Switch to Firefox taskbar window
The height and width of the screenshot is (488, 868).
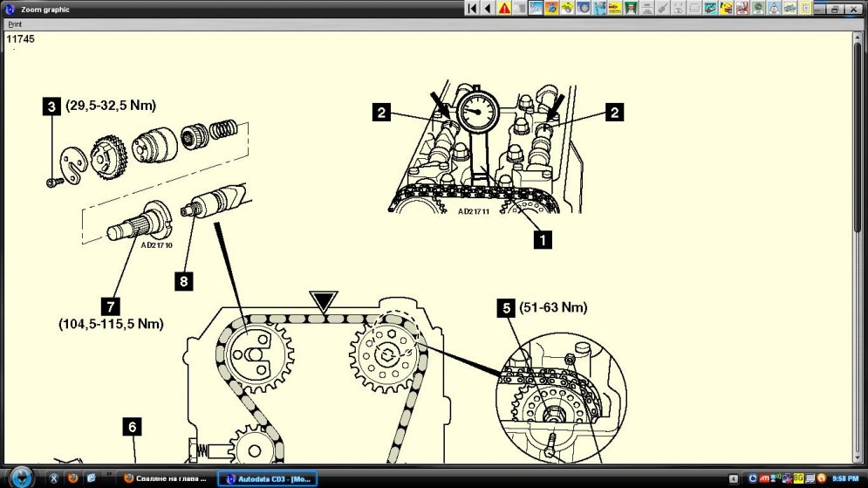click(x=166, y=478)
